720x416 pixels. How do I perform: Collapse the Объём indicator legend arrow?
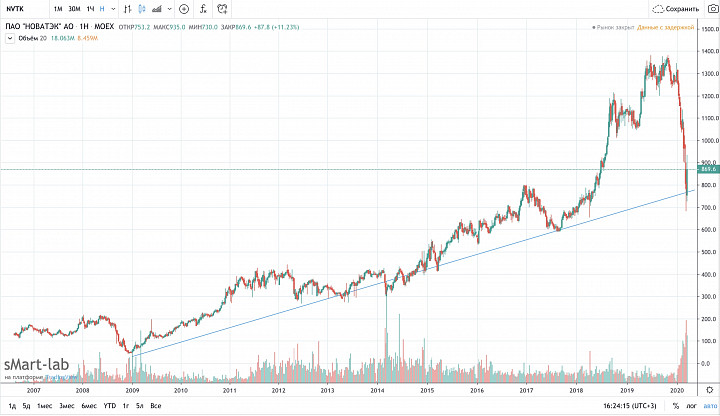[x=10, y=39]
